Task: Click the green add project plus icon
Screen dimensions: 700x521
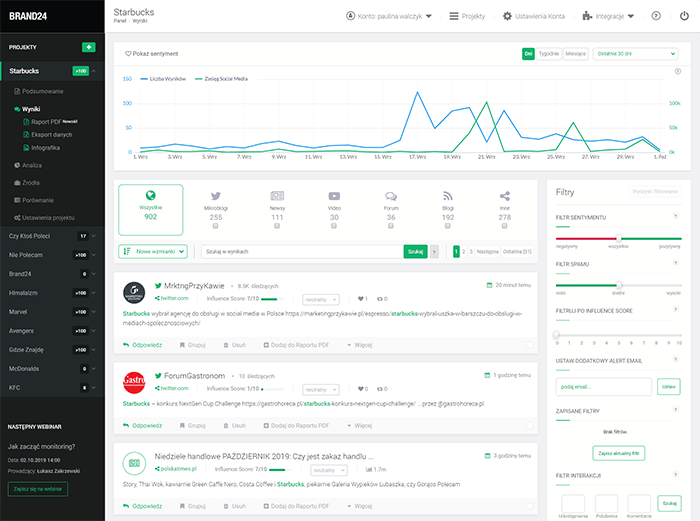Action: (88, 47)
